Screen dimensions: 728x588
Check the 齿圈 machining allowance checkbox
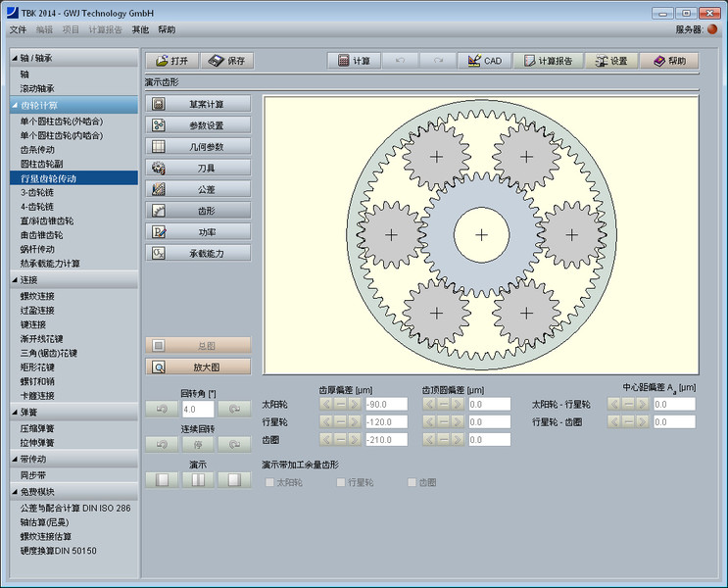point(412,482)
